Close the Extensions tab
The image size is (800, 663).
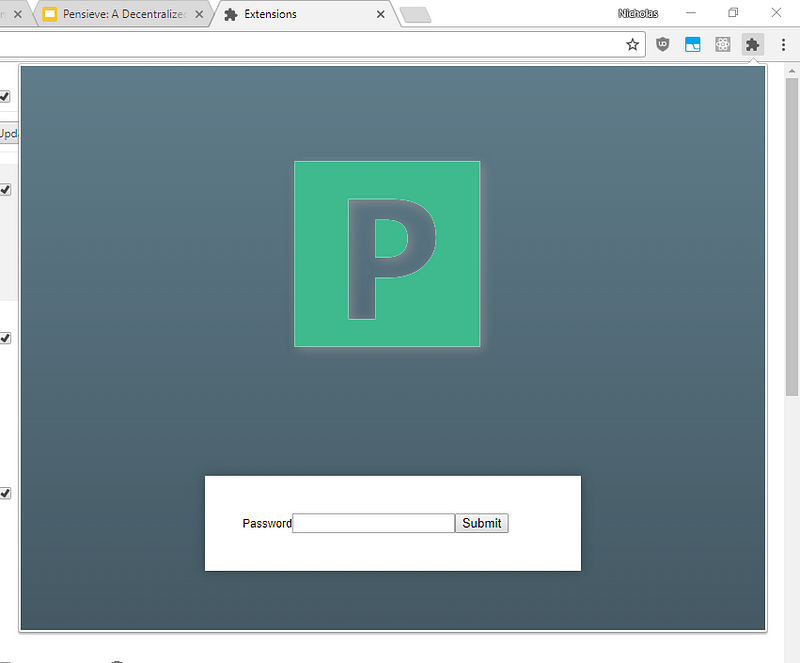381,14
